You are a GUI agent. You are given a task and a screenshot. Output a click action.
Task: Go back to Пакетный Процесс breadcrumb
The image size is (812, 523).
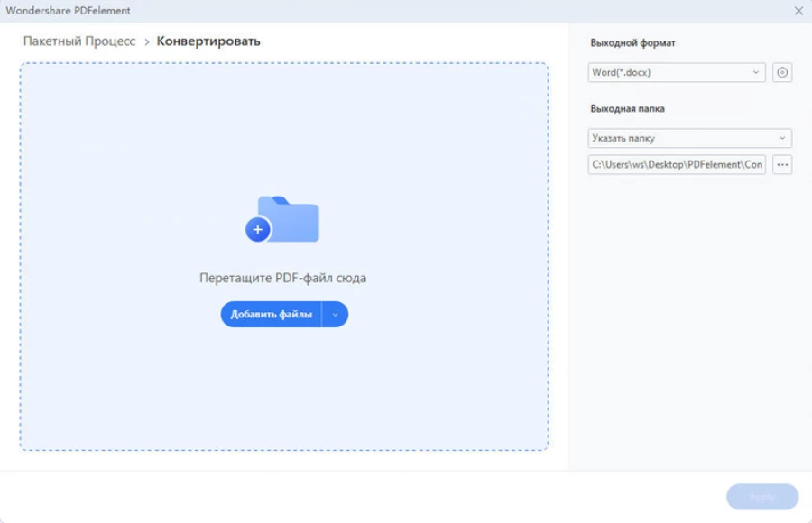(x=79, y=41)
